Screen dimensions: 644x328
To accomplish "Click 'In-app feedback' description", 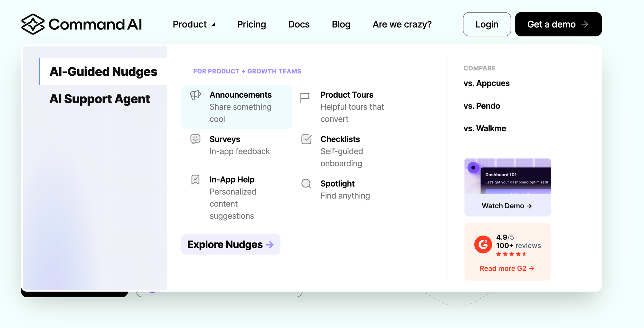I will [240, 151].
